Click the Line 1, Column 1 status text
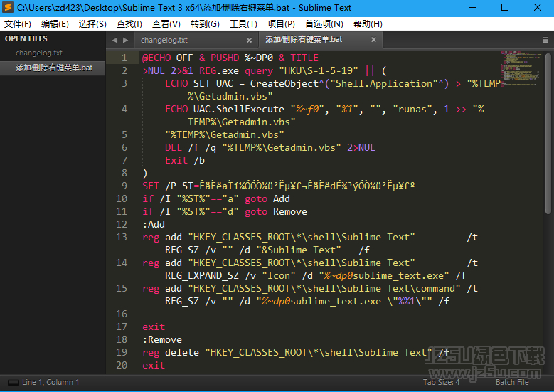Image resolution: width=554 pixels, height=392 pixels. (50, 382)
